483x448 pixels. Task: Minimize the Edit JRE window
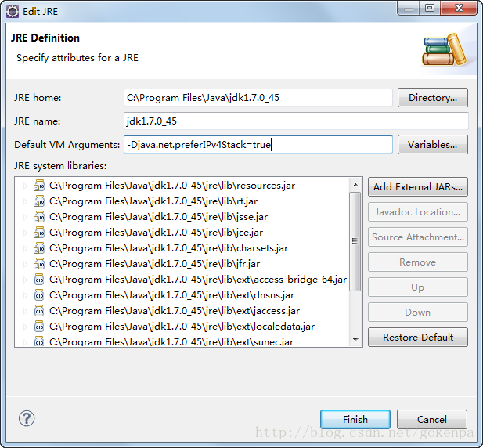point(409,8)
